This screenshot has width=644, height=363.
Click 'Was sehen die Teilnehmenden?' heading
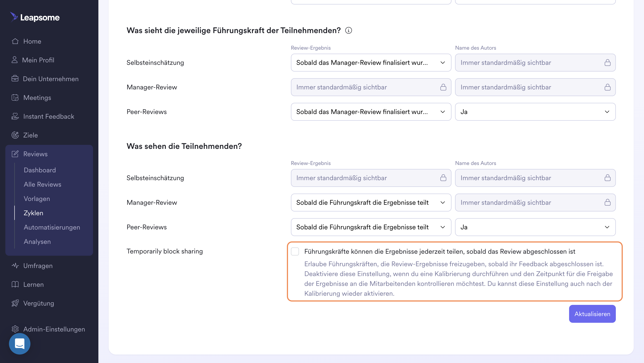tap(184, 146)
